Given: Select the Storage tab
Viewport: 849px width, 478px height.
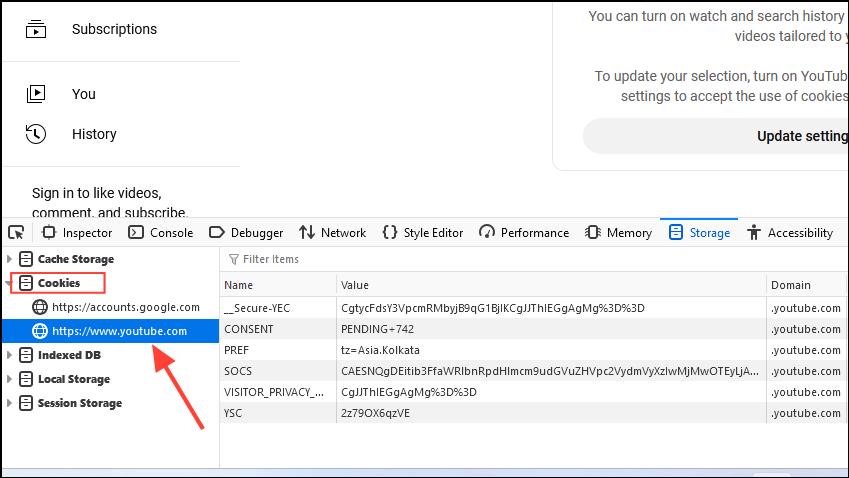Looking at the screenshot, I should tap(699, 233).
